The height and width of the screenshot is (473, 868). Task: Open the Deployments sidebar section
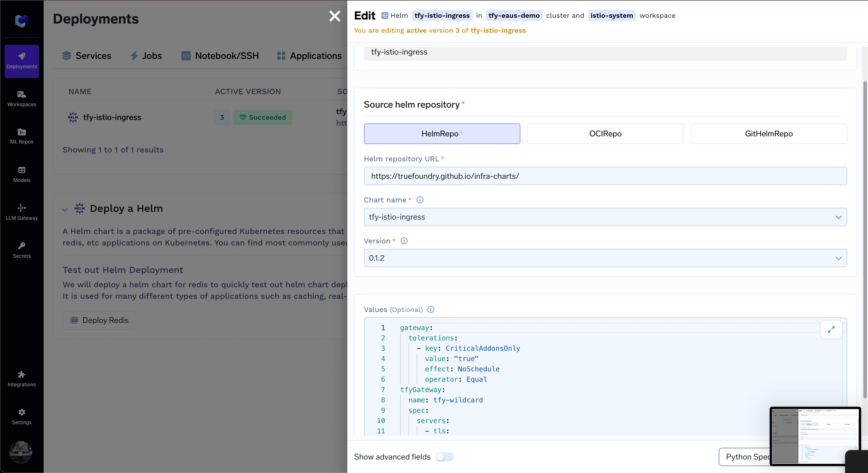pos(22,61)
